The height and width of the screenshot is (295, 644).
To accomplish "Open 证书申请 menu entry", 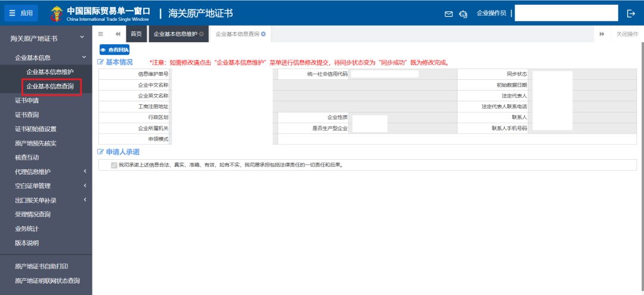I will (27, 101).
